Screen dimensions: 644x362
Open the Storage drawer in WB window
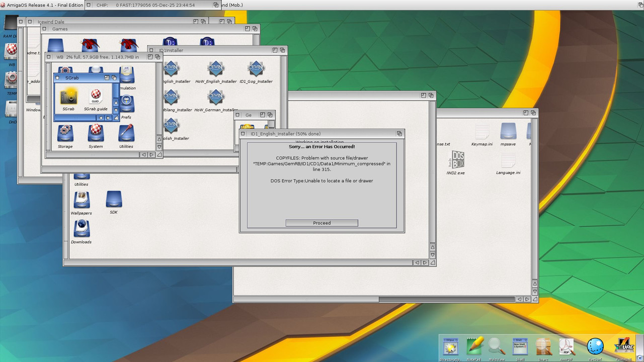coord(65,133)
